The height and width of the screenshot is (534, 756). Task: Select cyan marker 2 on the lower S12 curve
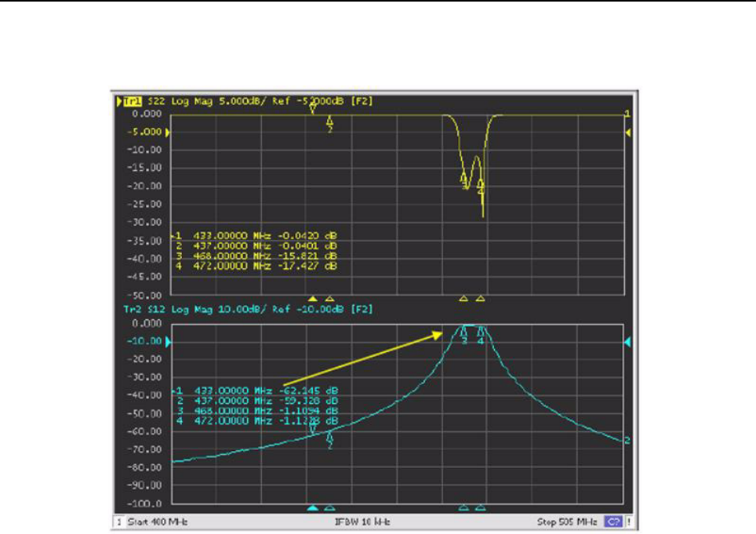coord(330,441)
